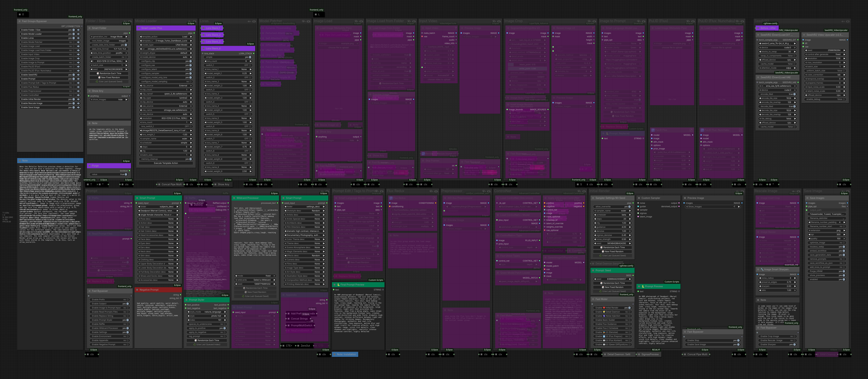Collapse the Prompt: Seed node via its title dot
868x379 pixels.
click(x=593, y=271)
